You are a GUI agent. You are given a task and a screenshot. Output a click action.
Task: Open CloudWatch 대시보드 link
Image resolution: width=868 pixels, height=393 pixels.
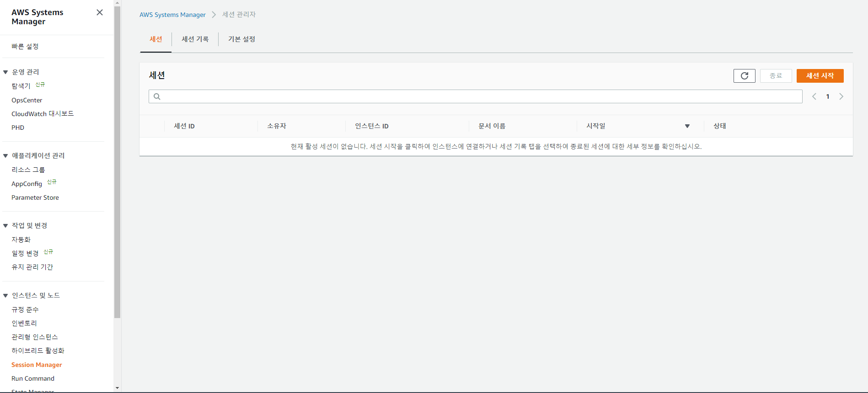pyautogui.click(x=43, y=114)
